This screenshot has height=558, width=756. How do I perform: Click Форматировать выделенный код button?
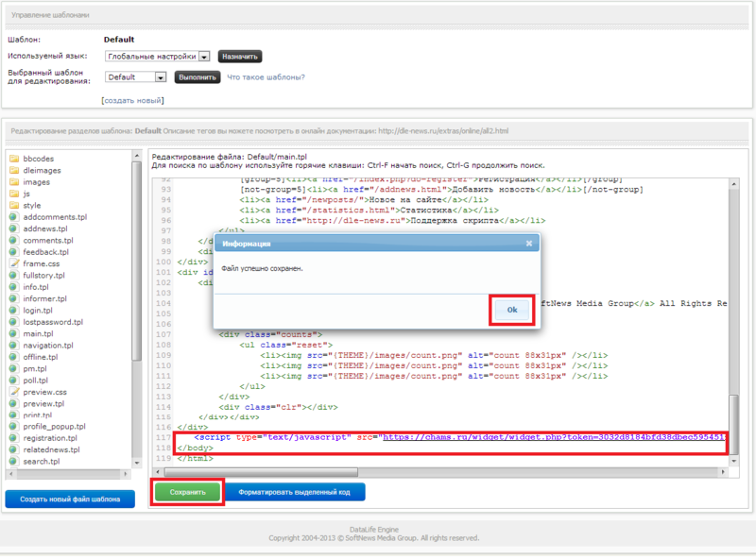295,492
